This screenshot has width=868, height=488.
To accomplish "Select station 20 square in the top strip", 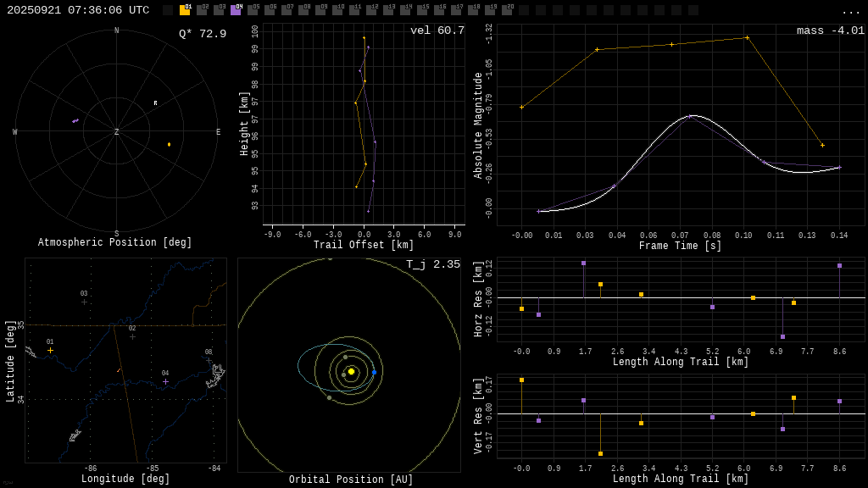I will pos(507,10).
